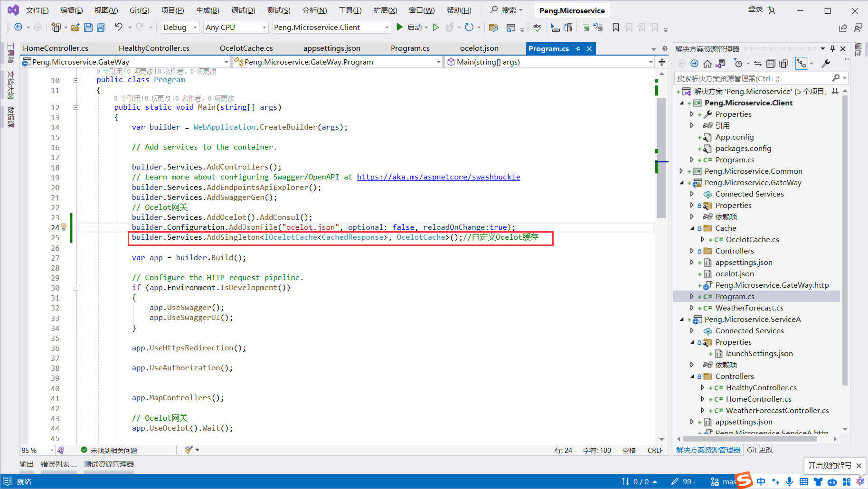Open the Any CPU platform dropdown
The width and height of the screenshot is (868, 489).
tap(236, 27)
